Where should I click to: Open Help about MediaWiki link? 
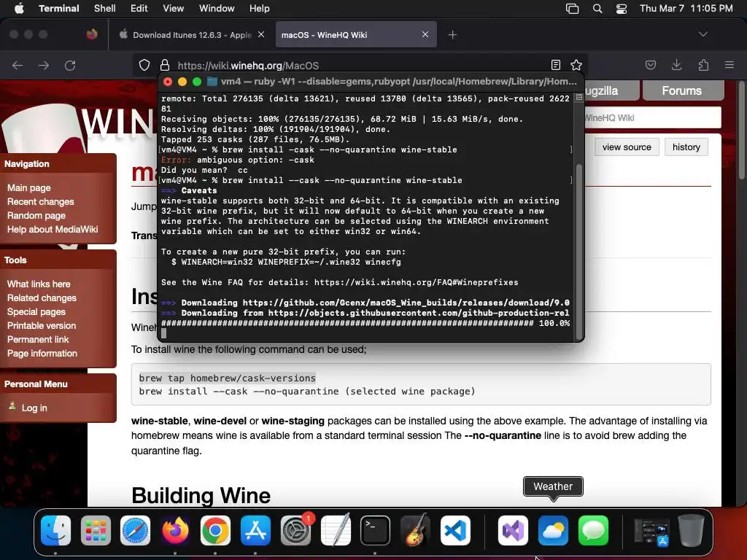53,229
